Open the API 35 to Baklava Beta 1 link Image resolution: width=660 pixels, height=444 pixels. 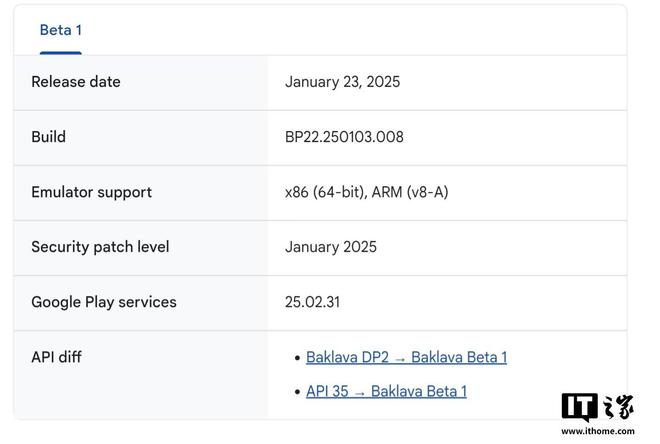point(386,391)
